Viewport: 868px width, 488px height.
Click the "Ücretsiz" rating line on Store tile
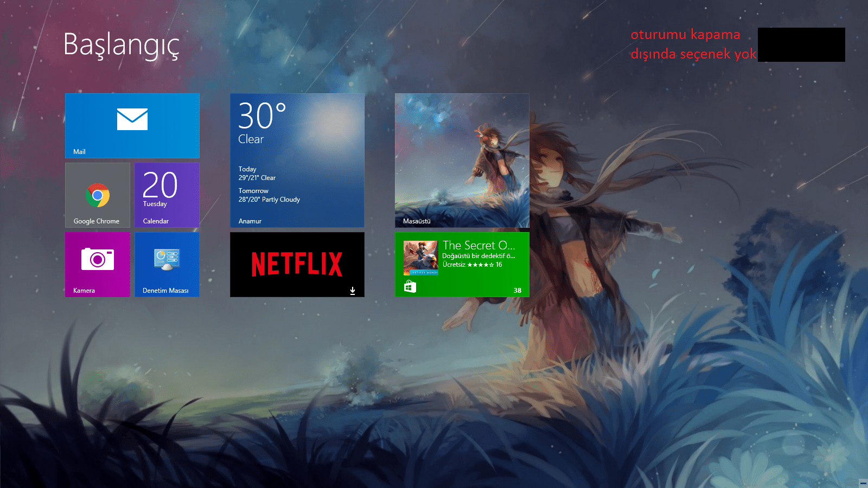472,265
